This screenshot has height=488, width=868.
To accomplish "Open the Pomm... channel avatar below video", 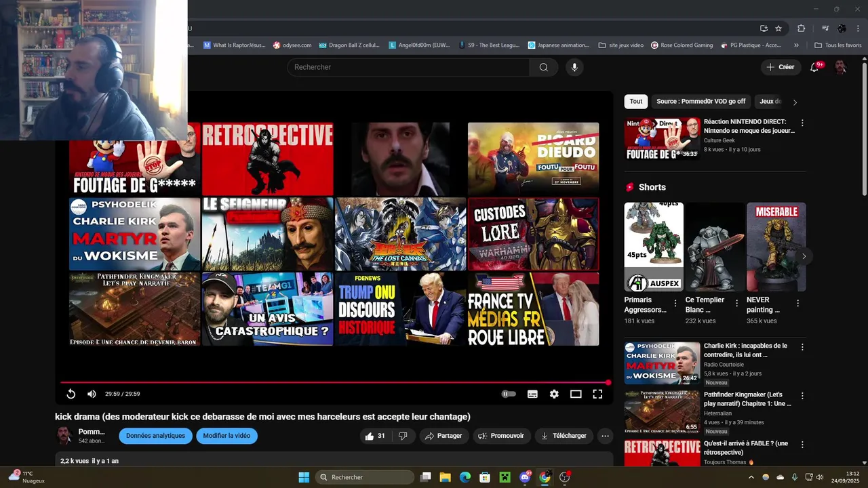I will (64, 435).
